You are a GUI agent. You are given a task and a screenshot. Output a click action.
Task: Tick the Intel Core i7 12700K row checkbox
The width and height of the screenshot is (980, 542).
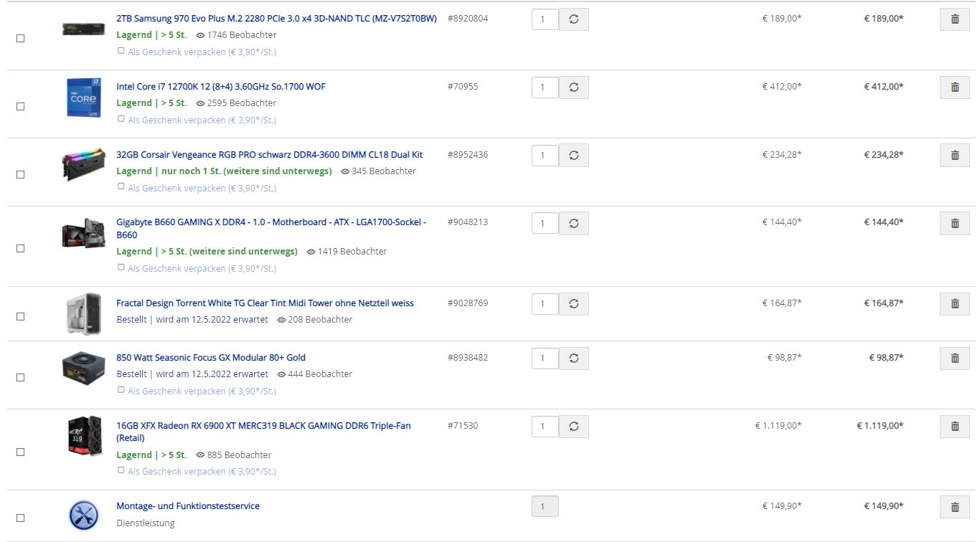(x=21, y=107)
